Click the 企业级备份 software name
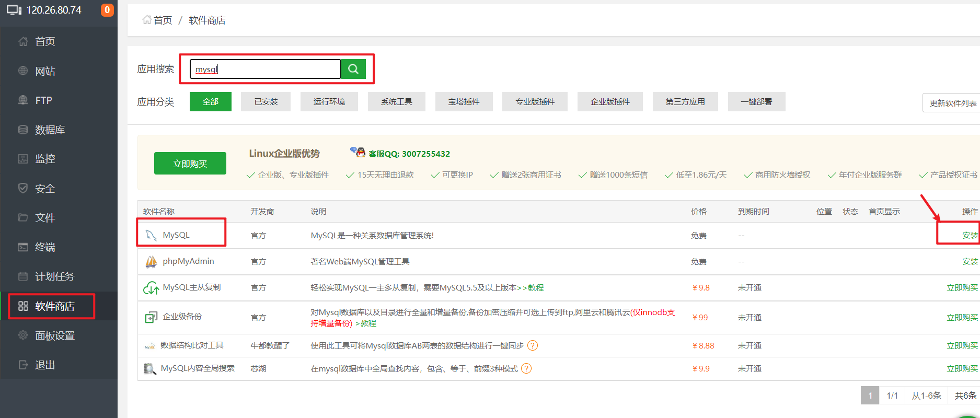 182,317
